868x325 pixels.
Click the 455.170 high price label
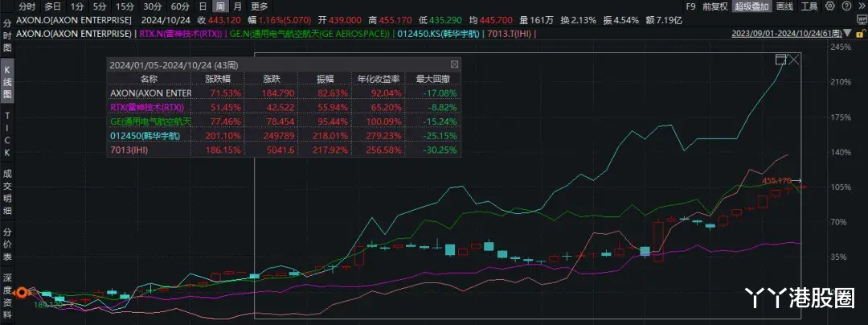pyautogui.click(x=776, y=180)
